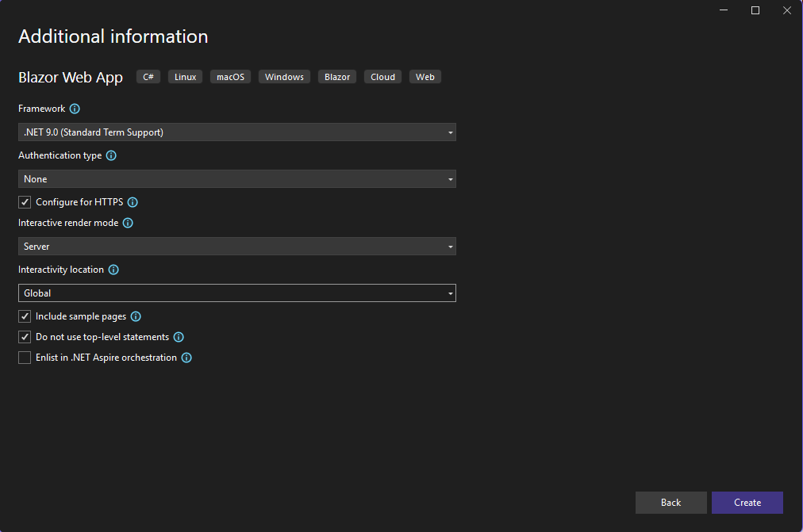Toggle Do not use top-level statements
The image size is (803, 532).
[x=25, y=337]
